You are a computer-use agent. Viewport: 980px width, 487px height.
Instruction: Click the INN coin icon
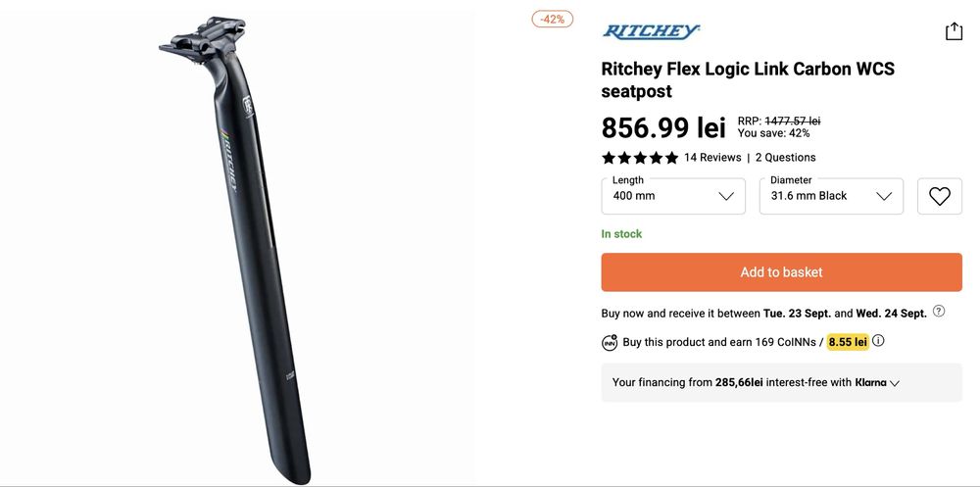pos(610,342)
